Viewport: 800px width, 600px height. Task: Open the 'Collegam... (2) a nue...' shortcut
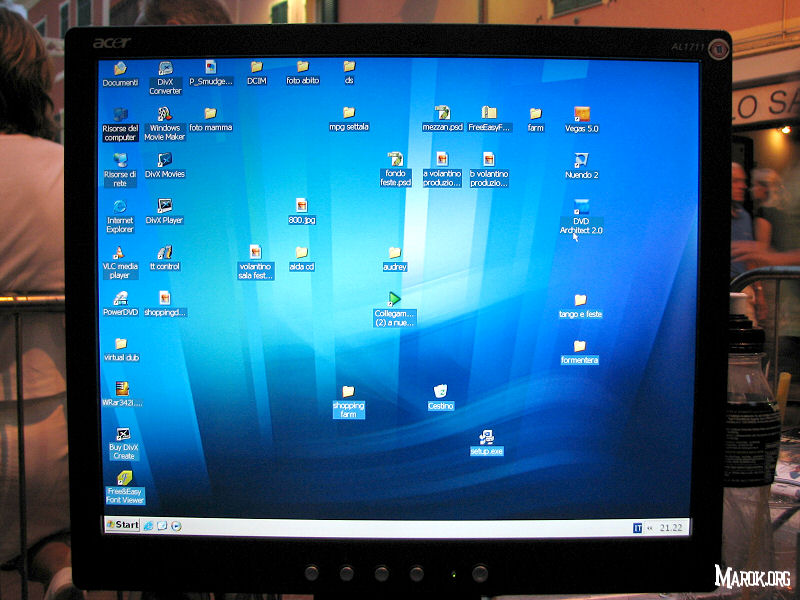(394, 309)
